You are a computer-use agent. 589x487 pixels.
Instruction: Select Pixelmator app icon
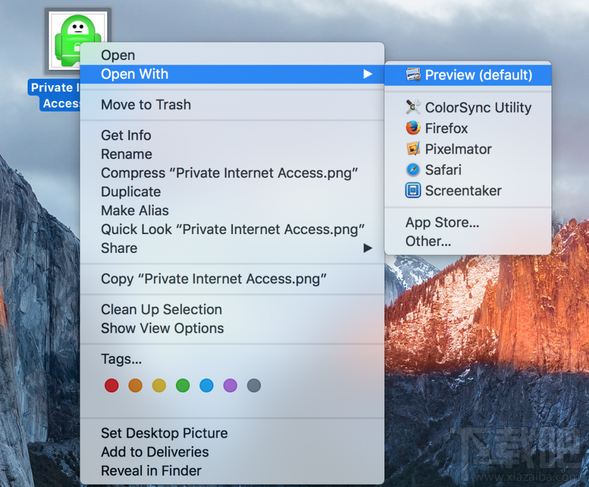(x=413, y=149)
